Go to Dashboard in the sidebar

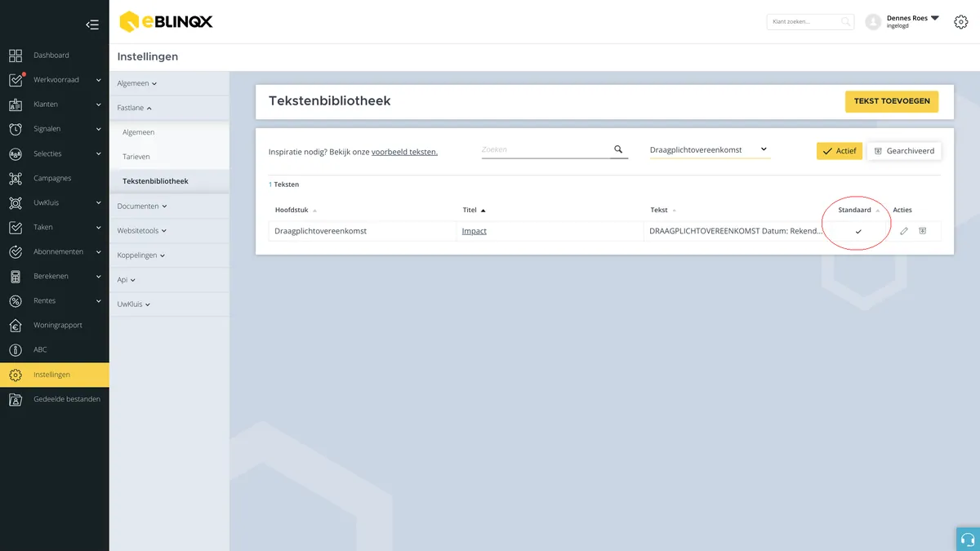[x=51, y=56]
